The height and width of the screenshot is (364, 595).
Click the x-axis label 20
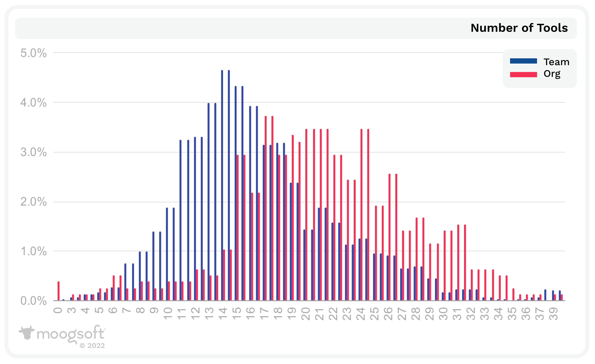tap(306, 314)
